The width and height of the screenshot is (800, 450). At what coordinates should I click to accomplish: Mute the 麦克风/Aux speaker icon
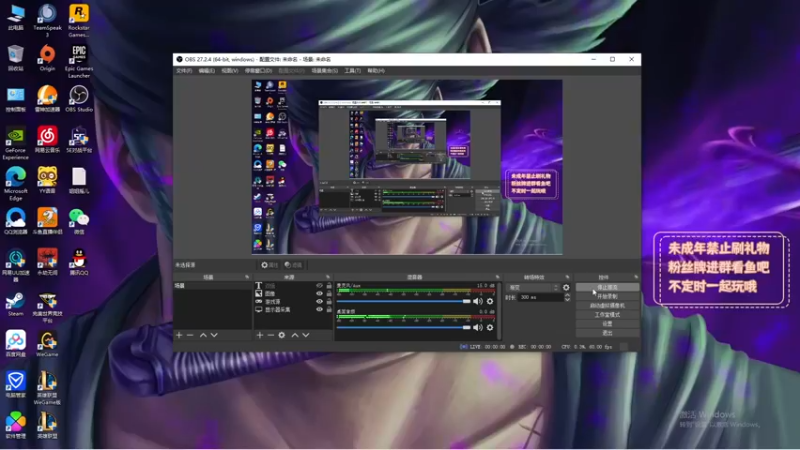(x=478, y=301)
